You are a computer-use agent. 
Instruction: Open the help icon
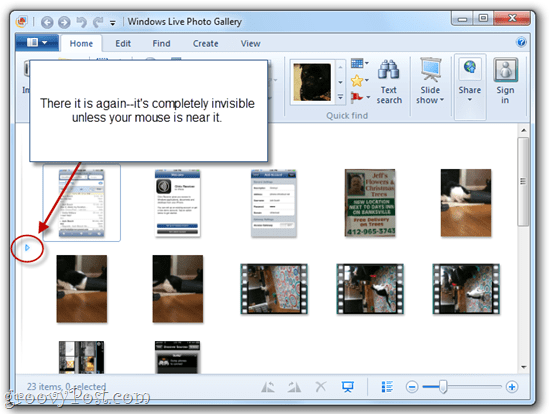(521, 42)
